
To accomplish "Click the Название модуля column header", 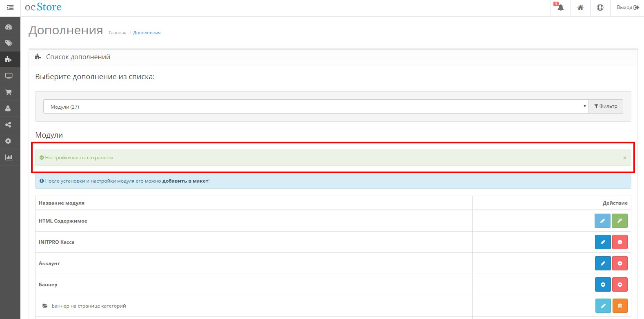I will [62, 203].
